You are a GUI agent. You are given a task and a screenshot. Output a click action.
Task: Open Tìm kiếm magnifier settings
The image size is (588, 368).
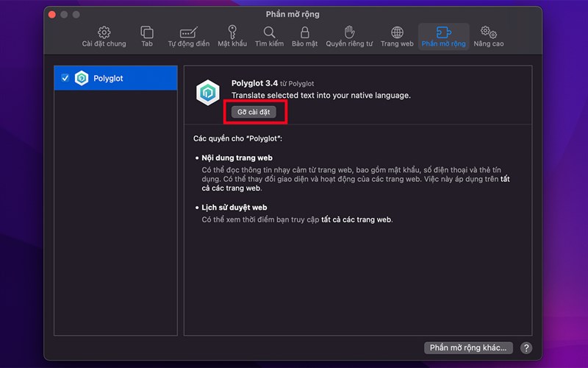[269, 32]
